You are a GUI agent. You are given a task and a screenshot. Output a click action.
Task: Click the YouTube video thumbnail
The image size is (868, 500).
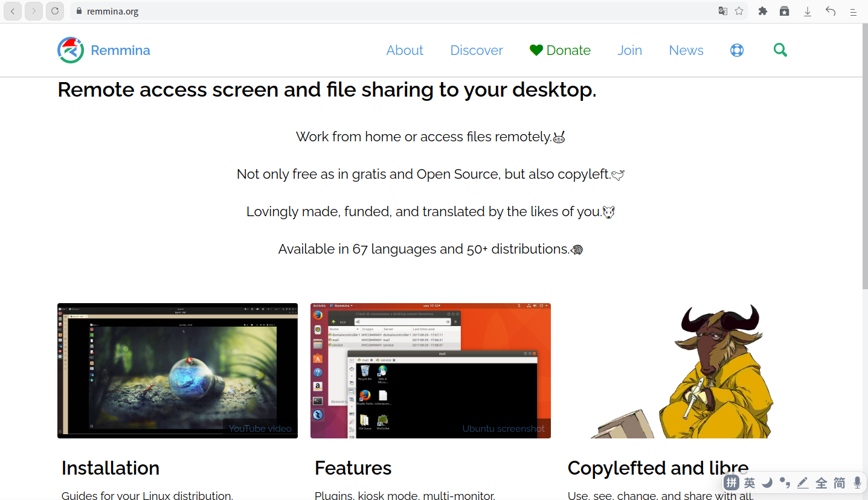tap(177, 370)
